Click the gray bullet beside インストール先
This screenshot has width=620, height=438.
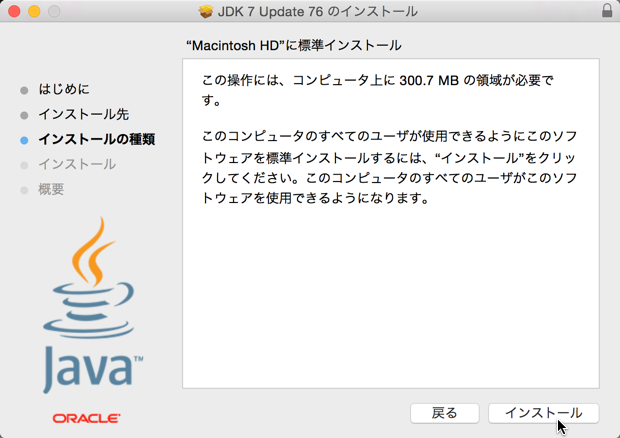pos(24,115)
